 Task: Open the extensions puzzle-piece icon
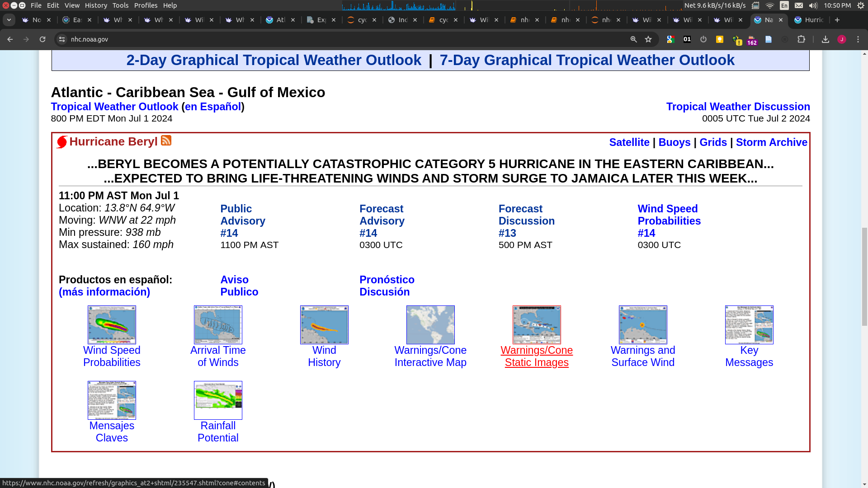pyautogui.click(x=801, y=39)
